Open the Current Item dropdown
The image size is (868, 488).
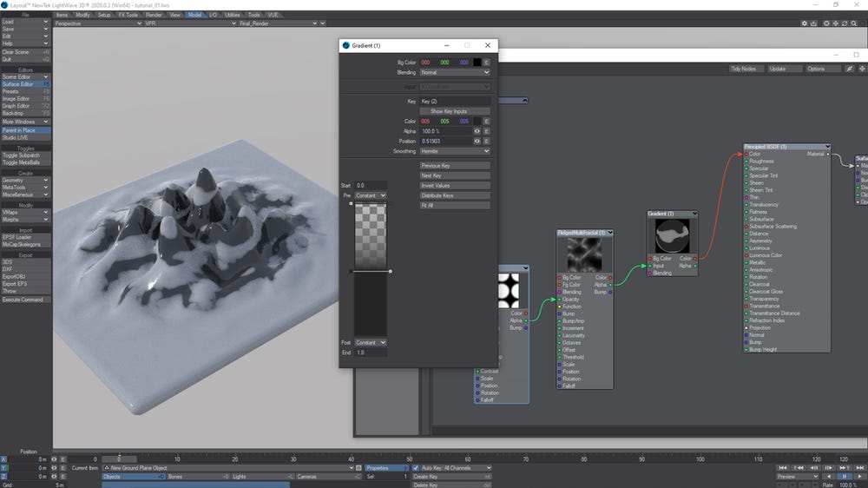point(228,468)
